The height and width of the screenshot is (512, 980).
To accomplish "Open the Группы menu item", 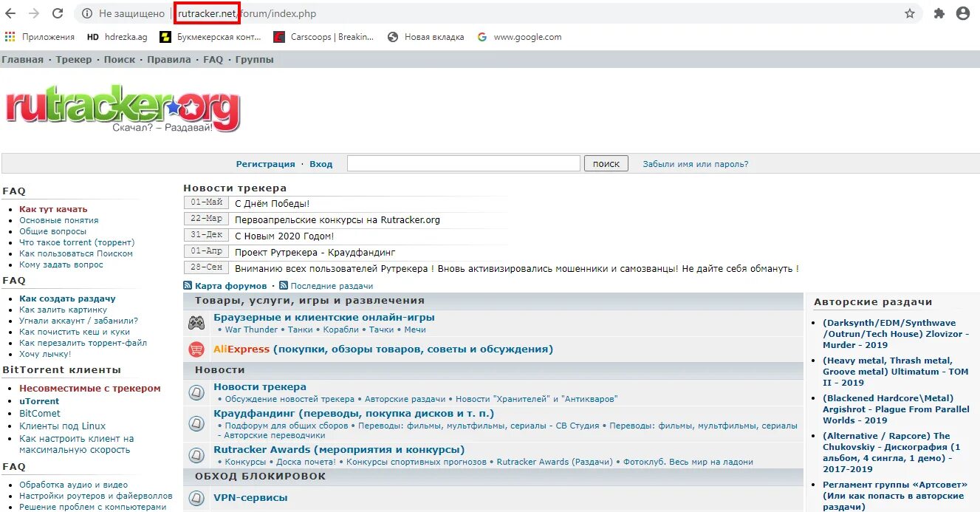I will pos(254,60).
